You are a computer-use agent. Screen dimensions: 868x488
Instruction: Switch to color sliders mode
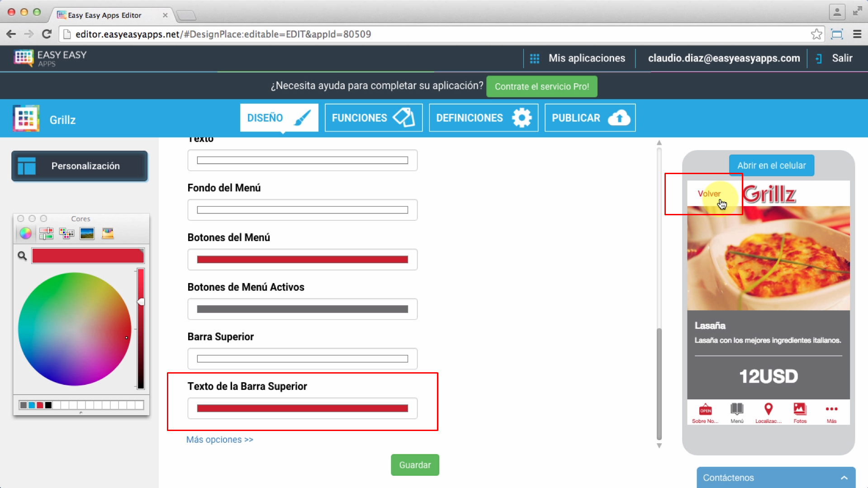point(46,233)
